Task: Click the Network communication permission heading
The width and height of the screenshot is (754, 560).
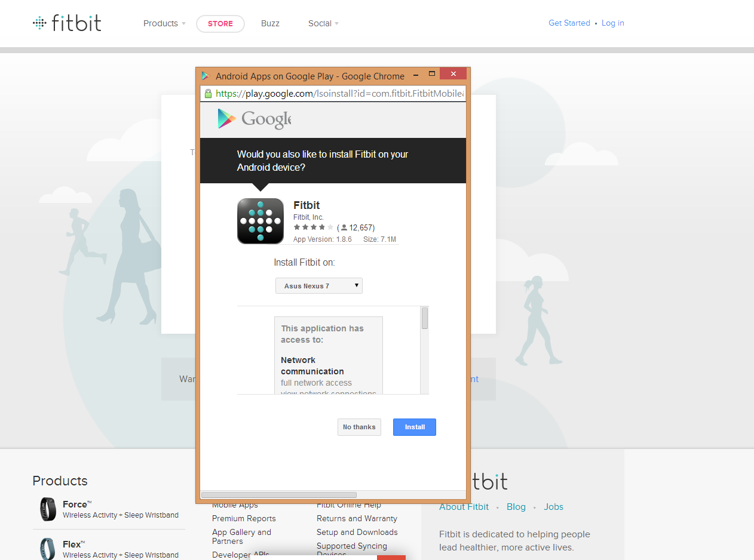Action: click(312, 365)
